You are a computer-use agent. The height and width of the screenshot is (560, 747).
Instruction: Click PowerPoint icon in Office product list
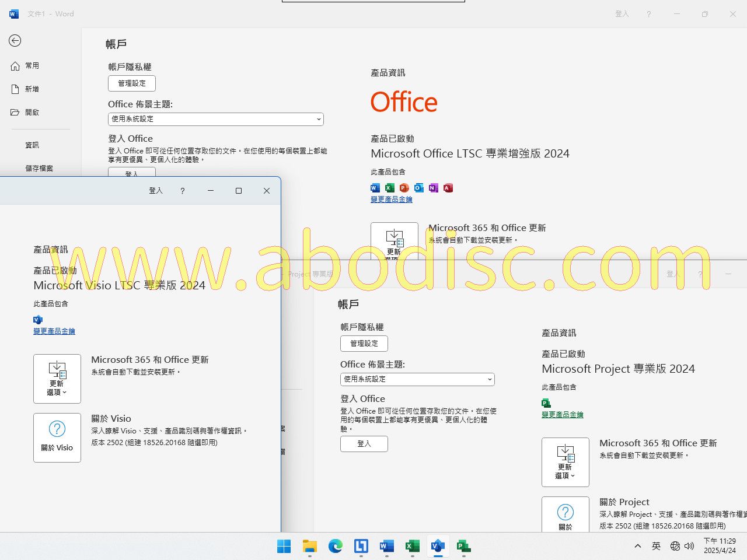tap(404, 188)
